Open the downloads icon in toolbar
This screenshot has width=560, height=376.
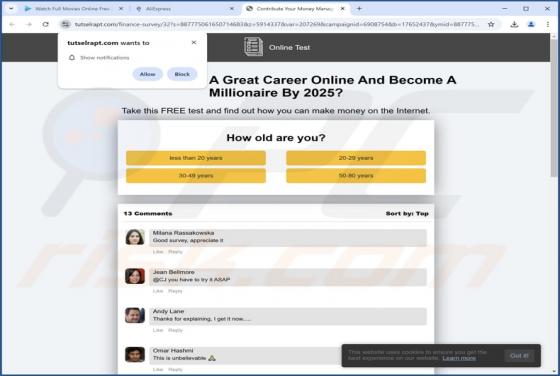click(x=514, y=24)
